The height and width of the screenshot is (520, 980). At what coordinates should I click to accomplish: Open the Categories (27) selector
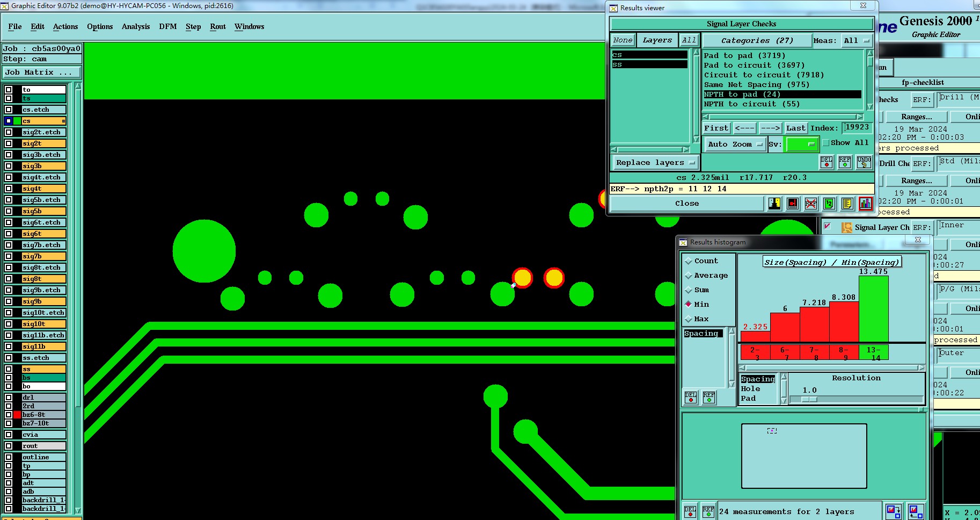[757, 41]
